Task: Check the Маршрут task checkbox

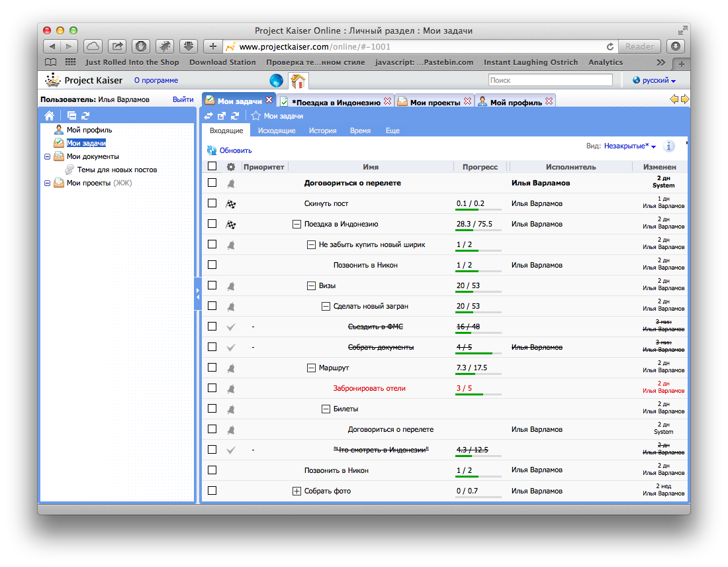Action: [x=212, y=367]
